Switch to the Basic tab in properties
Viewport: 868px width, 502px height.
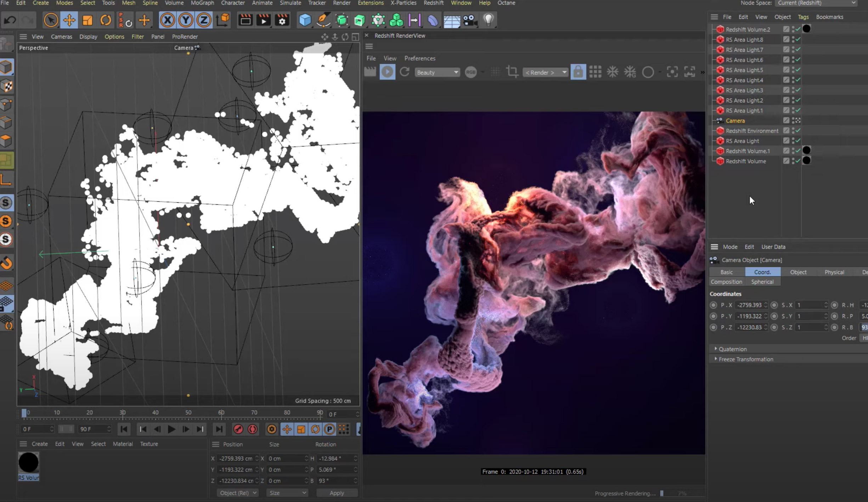coord(726,272)
